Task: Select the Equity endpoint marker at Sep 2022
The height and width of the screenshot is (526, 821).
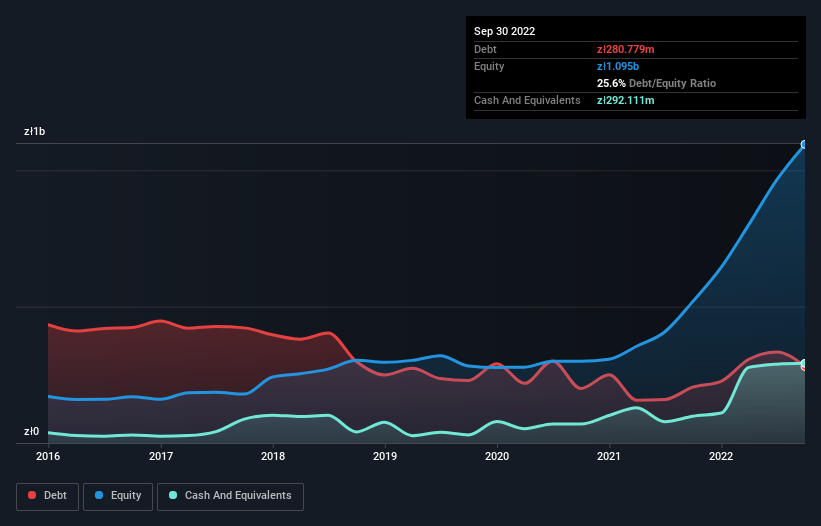Action: pyautogui.click(x=804, y=144)
